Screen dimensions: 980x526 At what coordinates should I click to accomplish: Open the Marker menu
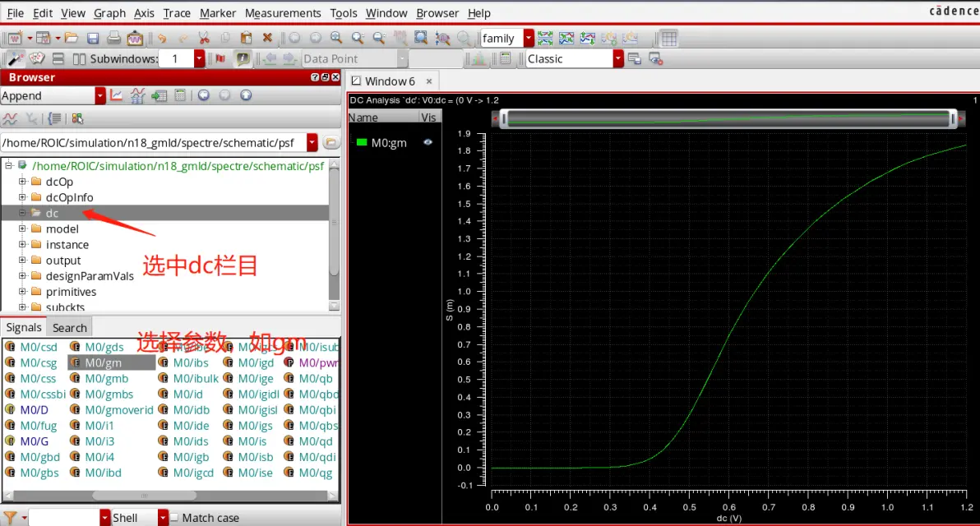[218, 13]
